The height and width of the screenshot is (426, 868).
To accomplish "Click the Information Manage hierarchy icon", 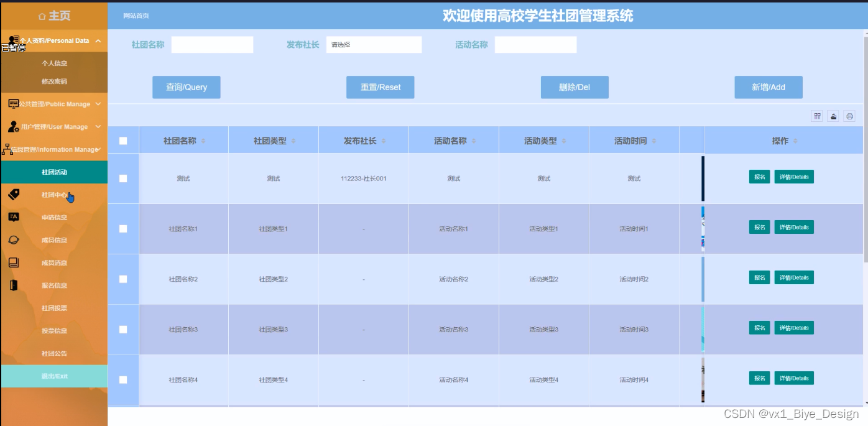I will [x=7, y=149].
